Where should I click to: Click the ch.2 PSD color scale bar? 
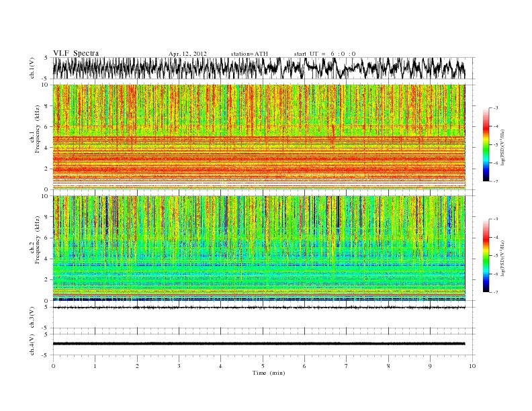(x=486, y=255)
